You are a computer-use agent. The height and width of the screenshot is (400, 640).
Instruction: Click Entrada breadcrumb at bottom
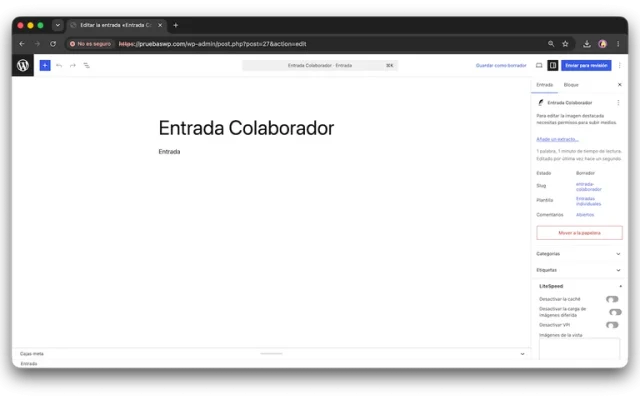click(x=29, y=364)
